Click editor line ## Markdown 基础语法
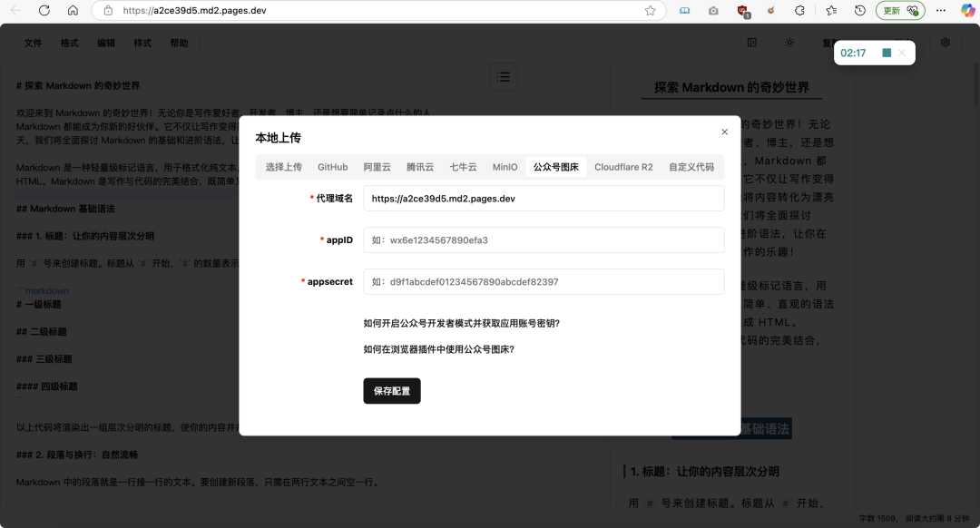 (65, 209)
